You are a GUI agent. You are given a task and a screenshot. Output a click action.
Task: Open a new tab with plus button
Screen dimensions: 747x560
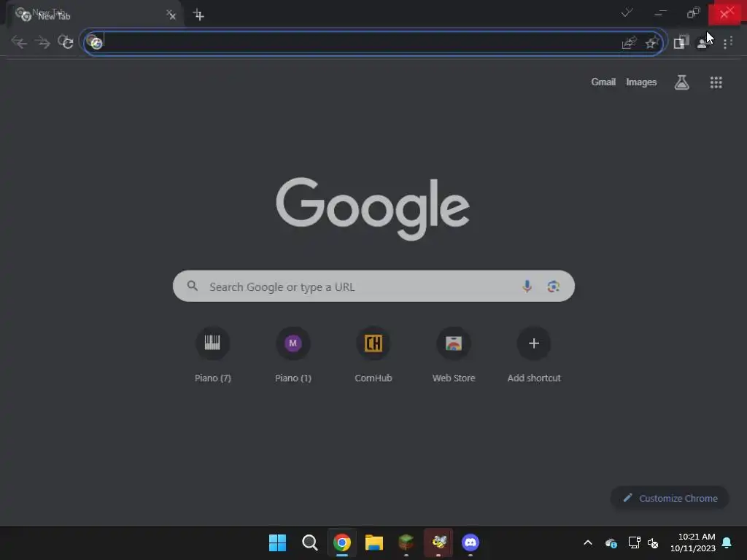click(198, 15)
